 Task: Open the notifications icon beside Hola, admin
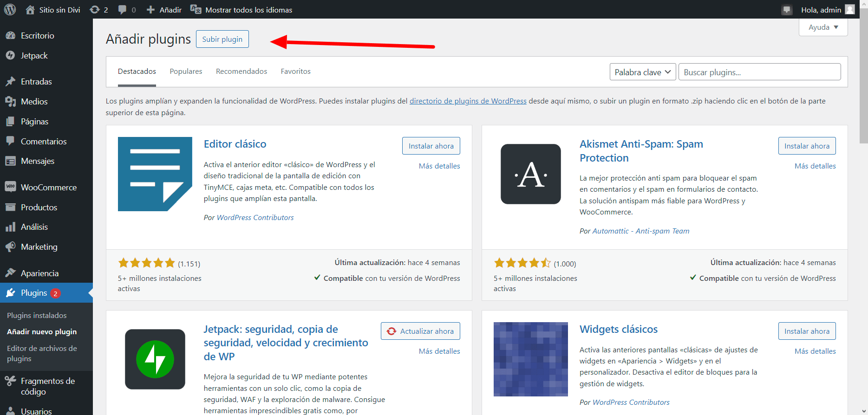point(787,10)
